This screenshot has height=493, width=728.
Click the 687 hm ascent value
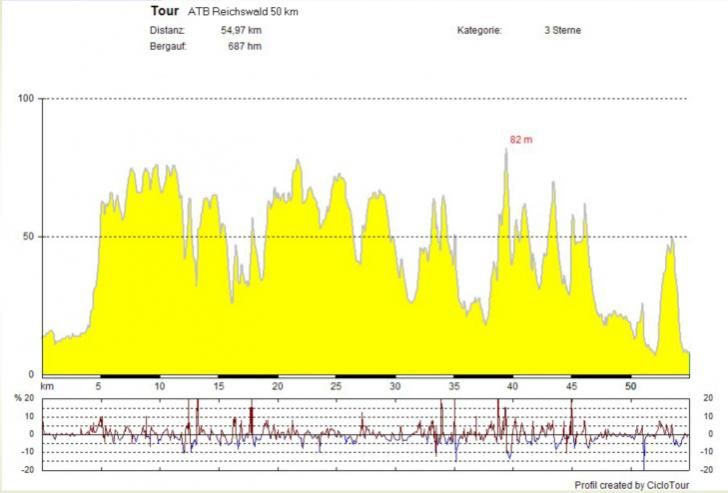[x=245, y=46]
